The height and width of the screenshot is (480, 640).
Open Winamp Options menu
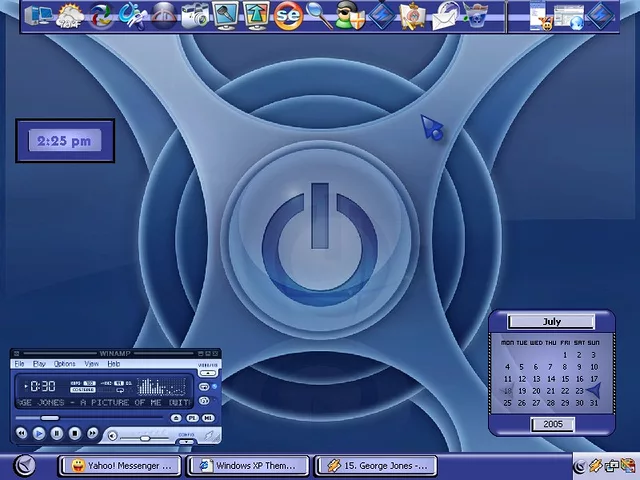pyautogui.click(x=64, y=364)
